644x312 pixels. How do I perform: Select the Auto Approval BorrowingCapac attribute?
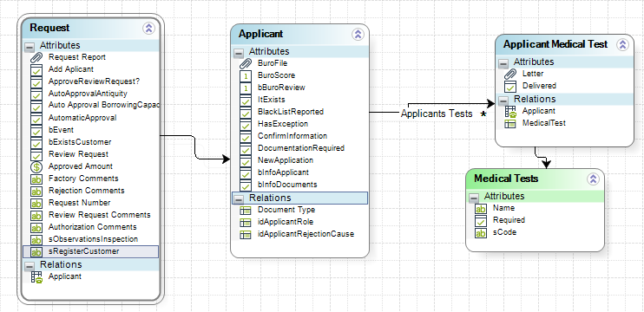click(103, 105)
